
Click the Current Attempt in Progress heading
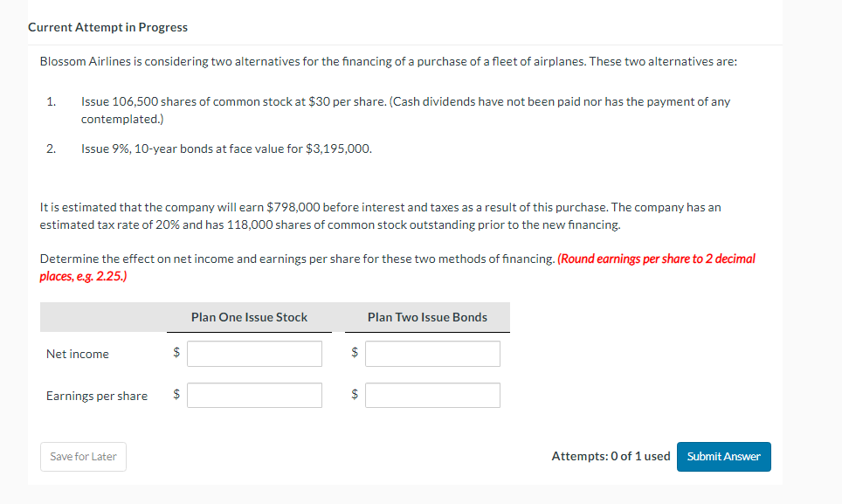(x=107, y=27)
